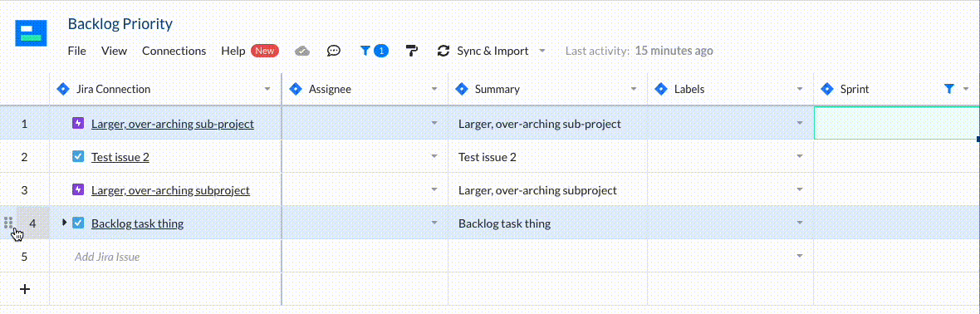Click the Backlog Priority title
Image resolution: width=980 pixels, height=314 pixels.
(120, 24)
